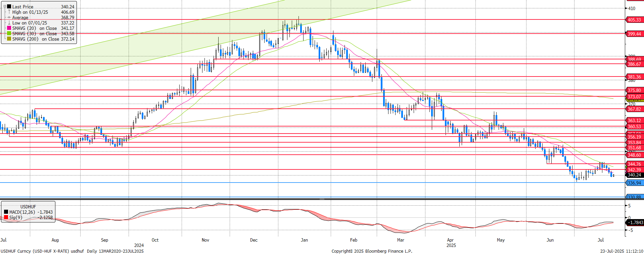Click the 405.33 red price level label
The height and width of the screenshot is (254, 644).
pyautogui.click(x=635, y=20)
